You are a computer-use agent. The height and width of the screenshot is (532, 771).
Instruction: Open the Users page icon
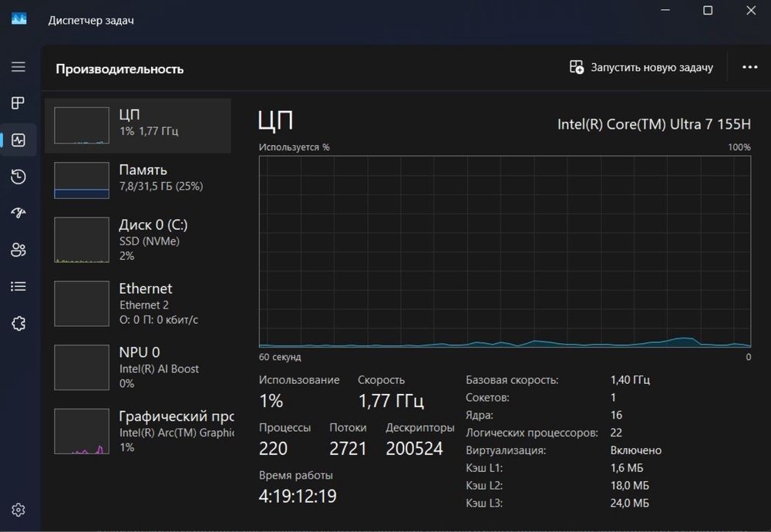(x=19, y=250)
